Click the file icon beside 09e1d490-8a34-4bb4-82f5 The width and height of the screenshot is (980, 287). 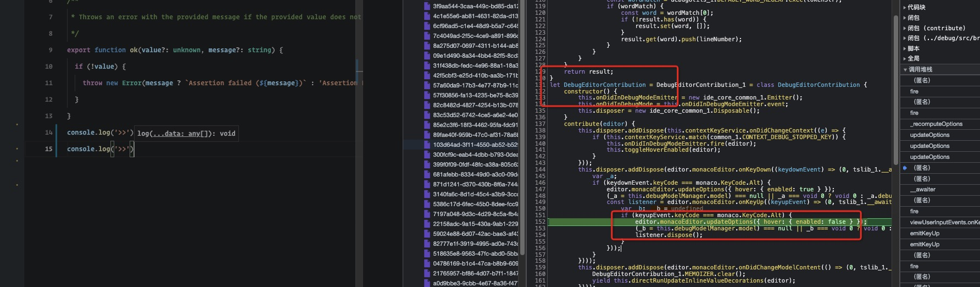(427, 56)
